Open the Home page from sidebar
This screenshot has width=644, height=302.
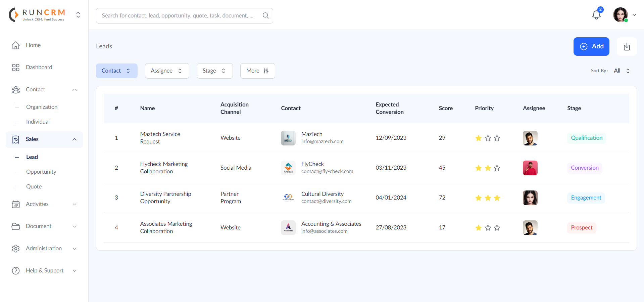[33, 45]
